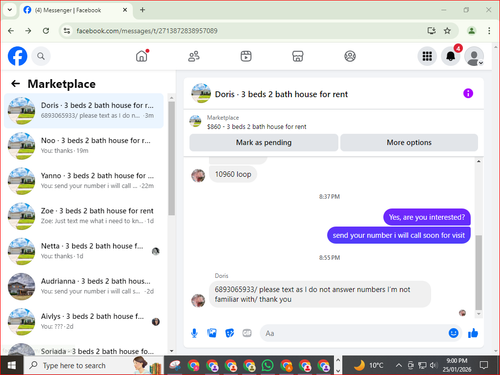Open the volume control in tray

(x=433, y=365)
